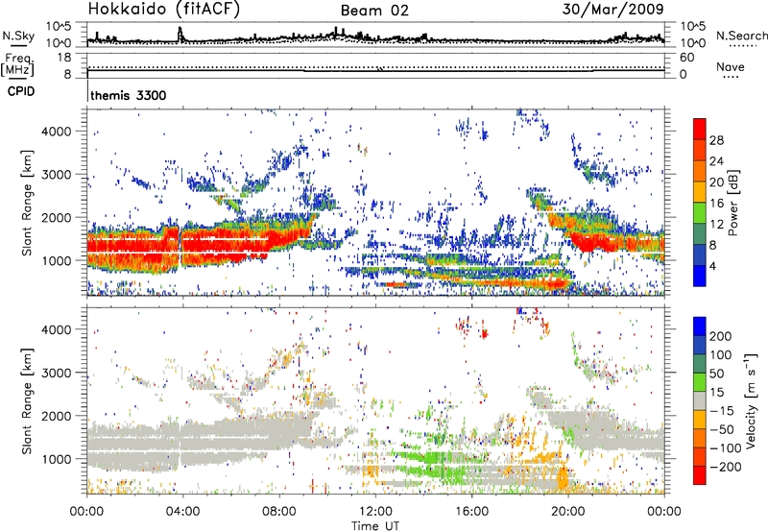
Task: Click the 'Freq. [MHz]' axis label
Action: (17, 64)
